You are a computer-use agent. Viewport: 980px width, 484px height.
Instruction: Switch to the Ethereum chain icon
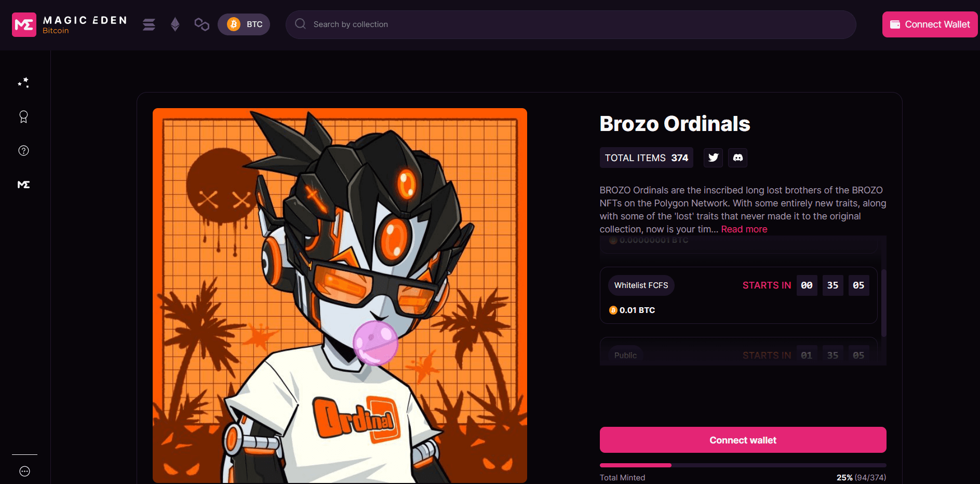[175, 24]
